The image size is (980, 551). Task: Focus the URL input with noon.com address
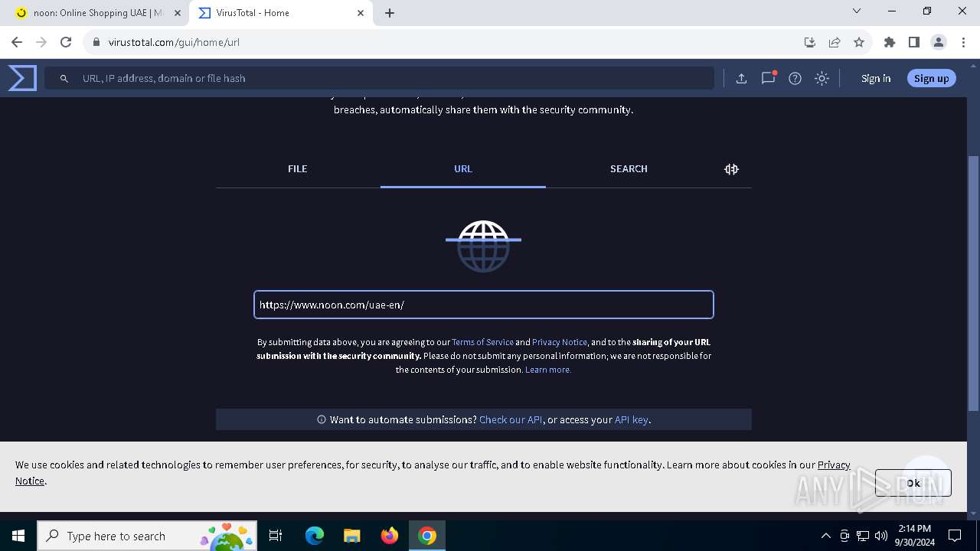tap(484, 305)
